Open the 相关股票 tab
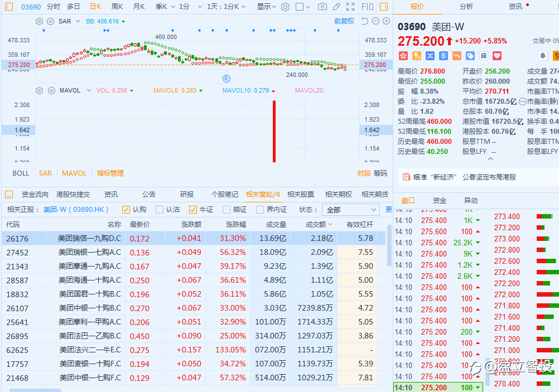559x392 pixels. 301,194
